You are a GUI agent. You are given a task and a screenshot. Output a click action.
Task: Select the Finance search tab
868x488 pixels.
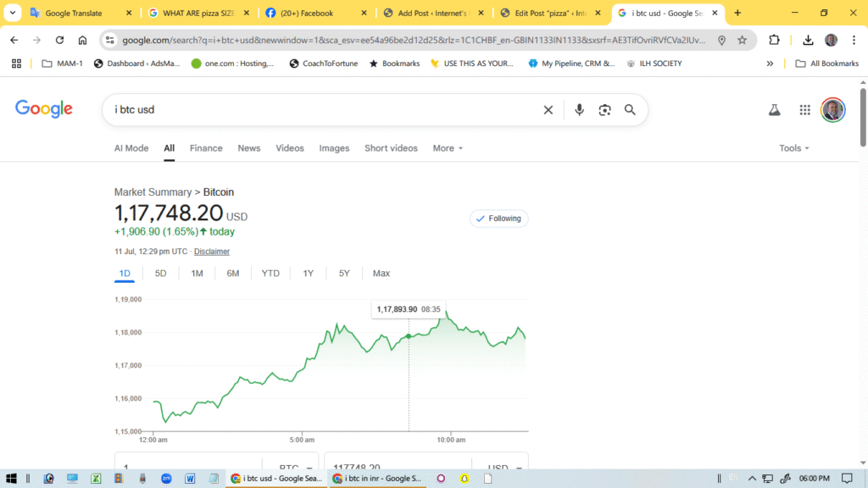[x=206, y=148]
